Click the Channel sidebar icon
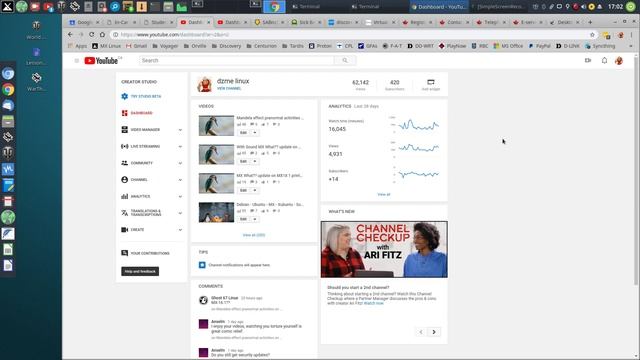640x360 pixels. tap(124, 180)
